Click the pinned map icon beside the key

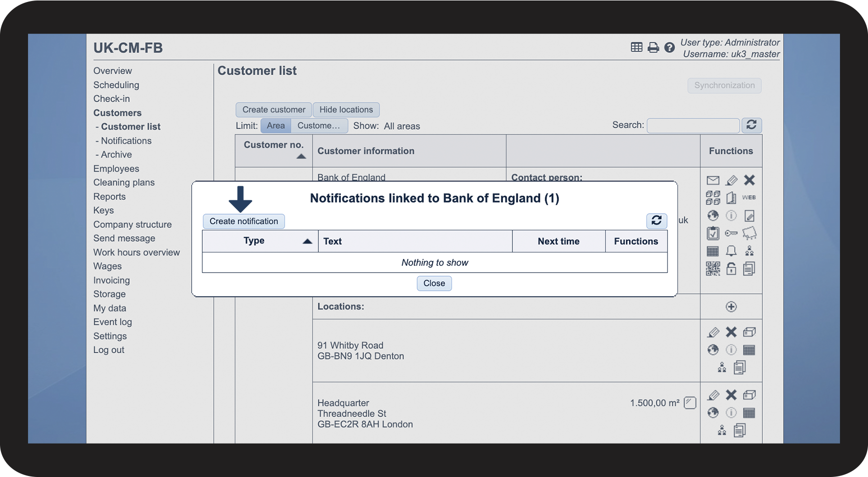coord(749,233)
